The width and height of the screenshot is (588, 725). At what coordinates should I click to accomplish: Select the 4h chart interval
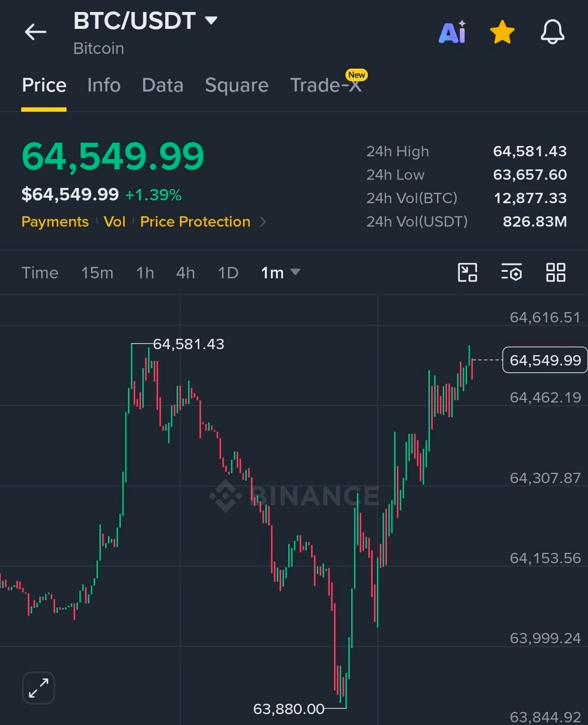coord(185,272)
